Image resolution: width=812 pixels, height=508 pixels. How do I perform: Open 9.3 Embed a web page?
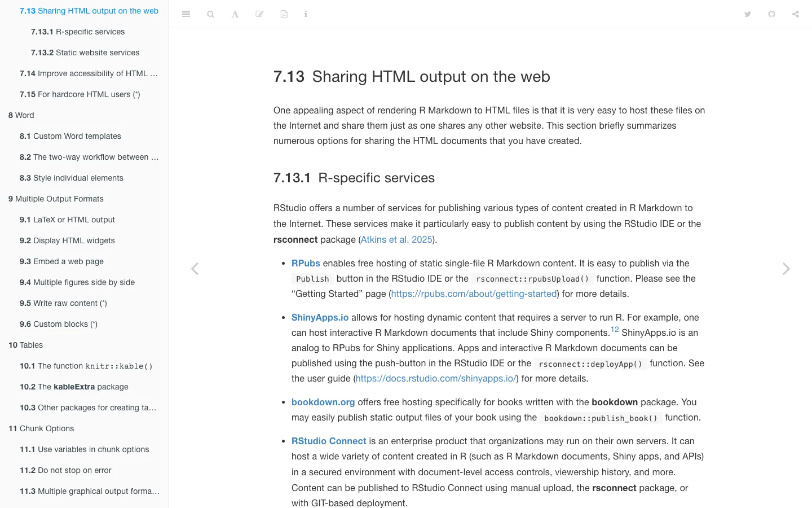[61, 261]
